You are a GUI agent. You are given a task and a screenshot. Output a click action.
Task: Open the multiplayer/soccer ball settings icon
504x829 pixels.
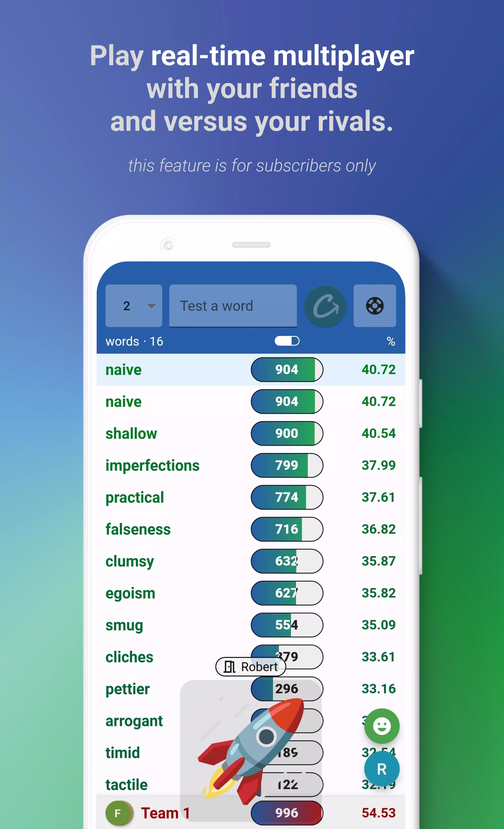click(x=375, y=305)
